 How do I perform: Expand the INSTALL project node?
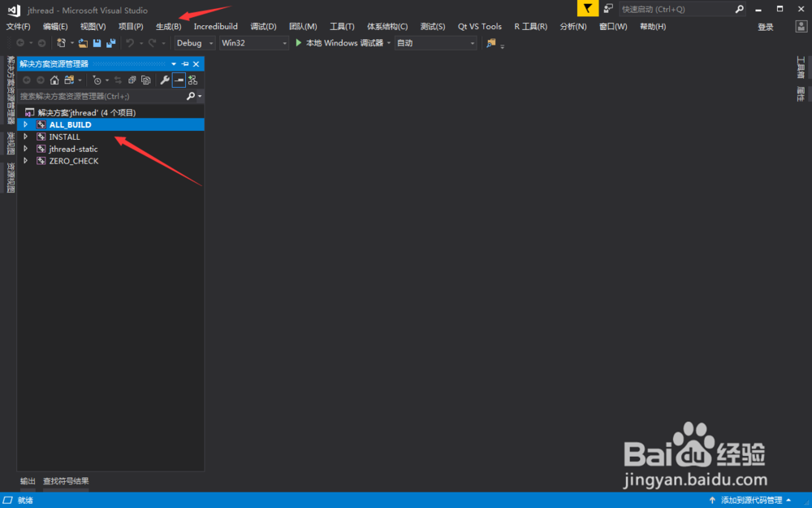coord(25,137)
